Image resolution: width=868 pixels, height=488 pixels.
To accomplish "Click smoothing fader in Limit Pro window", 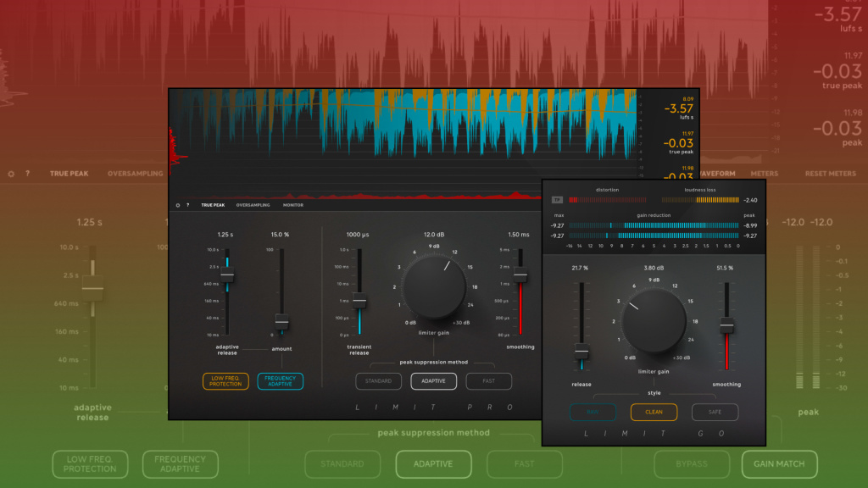I will pyautogui.click(x=520, y=275).
